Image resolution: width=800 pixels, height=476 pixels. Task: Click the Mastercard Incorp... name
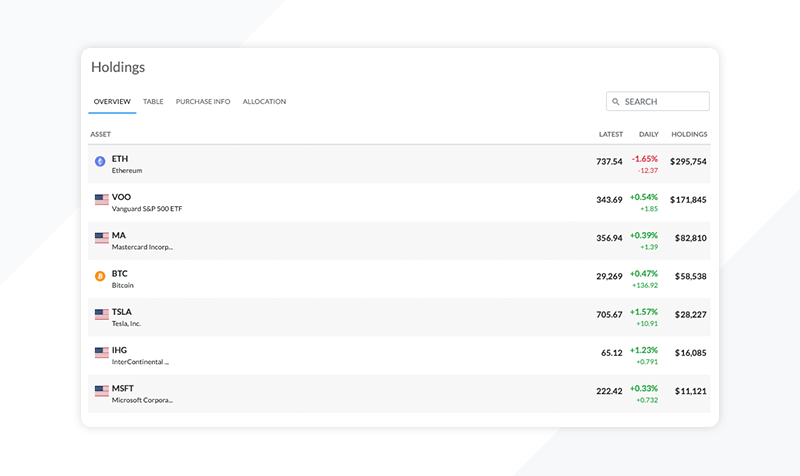click(x=142, y=247)
